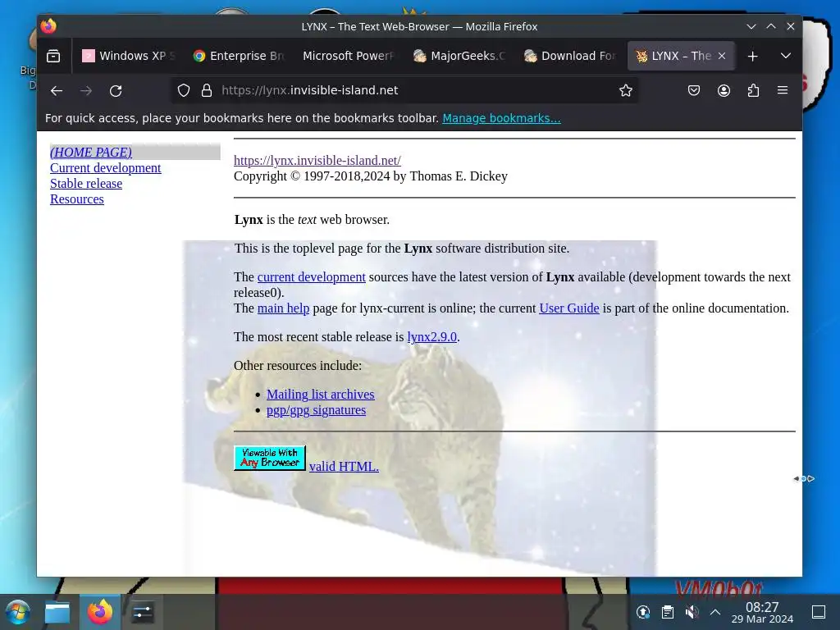Open the Resources sidebar link
The height and width of the screenshot is (630, 840).
point(77,199)
